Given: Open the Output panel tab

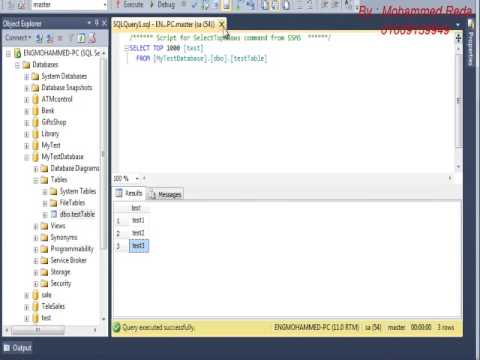Looking at the screenshot, I should [x=18, y=348].
